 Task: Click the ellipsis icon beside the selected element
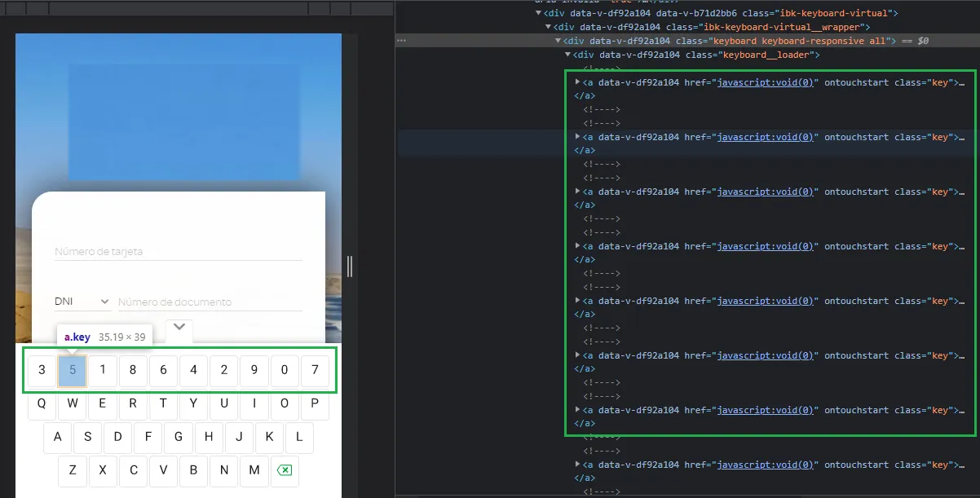coord(401,41)
